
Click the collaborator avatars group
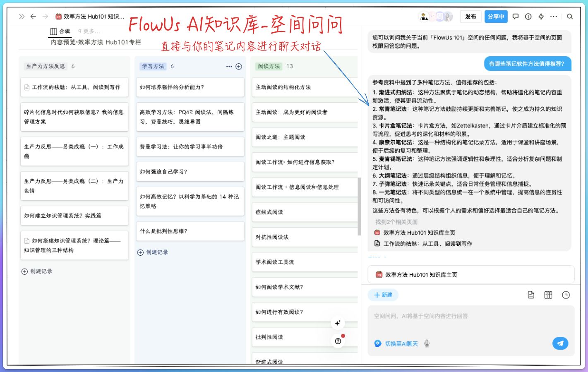[437, 17]
